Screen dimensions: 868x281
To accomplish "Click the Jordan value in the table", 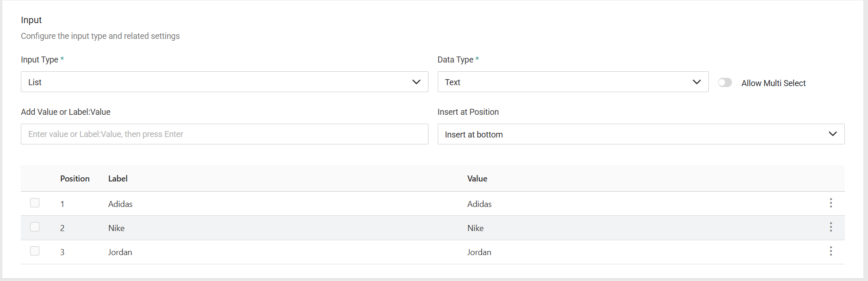I will (479, 252).
